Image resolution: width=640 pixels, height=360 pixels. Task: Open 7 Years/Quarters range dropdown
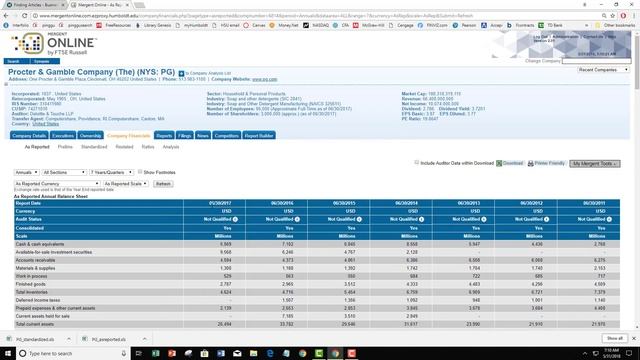(x=111, y=172)
